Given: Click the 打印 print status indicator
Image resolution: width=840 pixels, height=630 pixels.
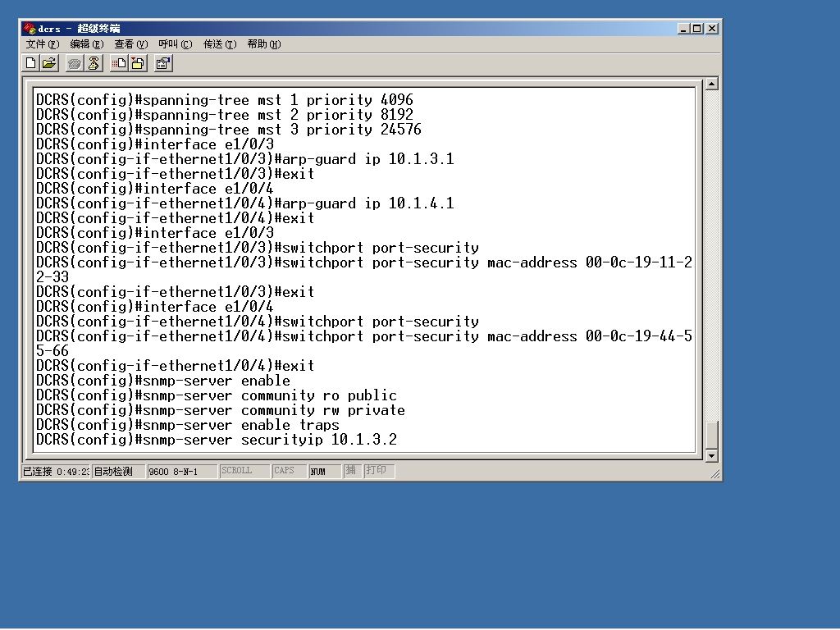Looking at the screenshot, I should click(x=379, y=471).
